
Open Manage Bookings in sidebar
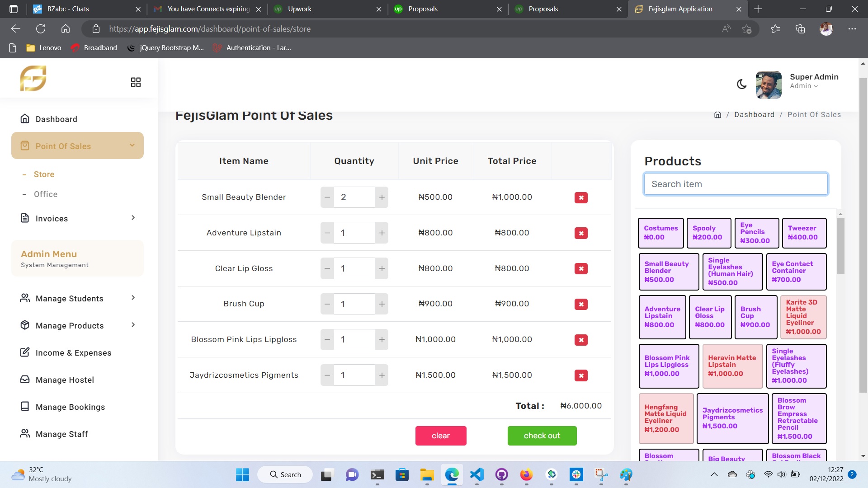(70, 407)
